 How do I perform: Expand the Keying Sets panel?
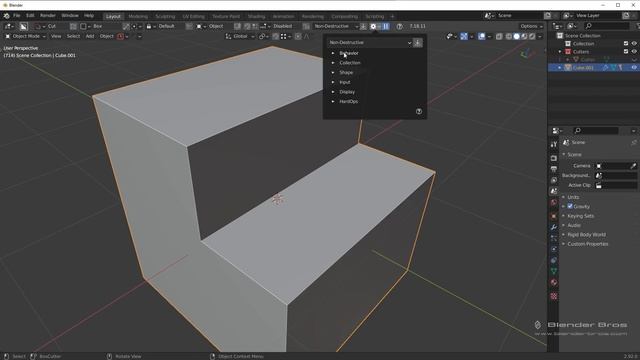tap(580, 216)
